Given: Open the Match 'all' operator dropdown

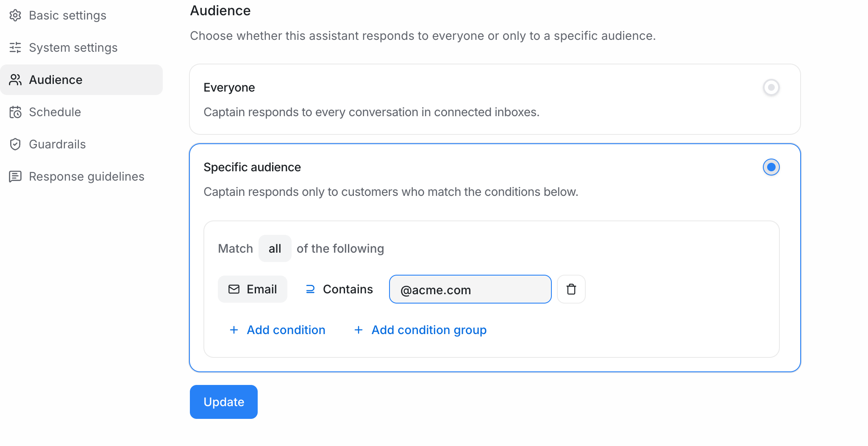Looking at the screenshot, I should click(x=275, y=248).
